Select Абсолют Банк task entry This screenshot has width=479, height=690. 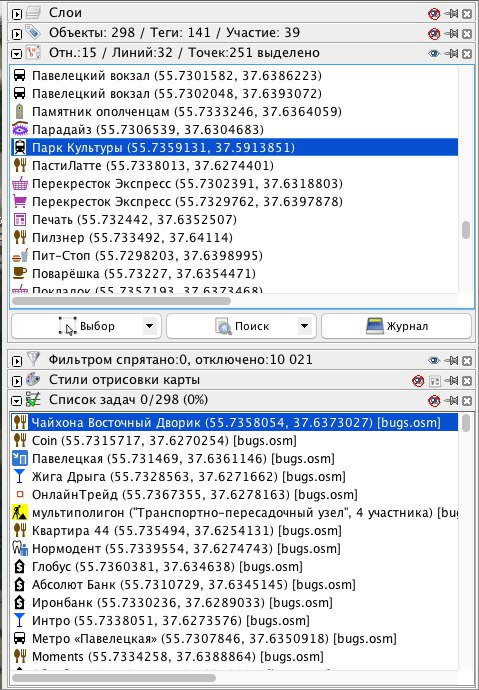(x=234, y=585)
